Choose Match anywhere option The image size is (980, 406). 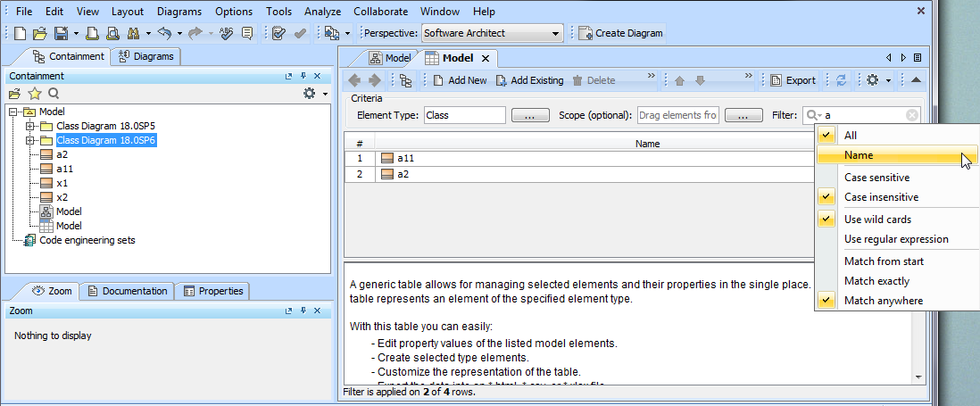(896, 301)
